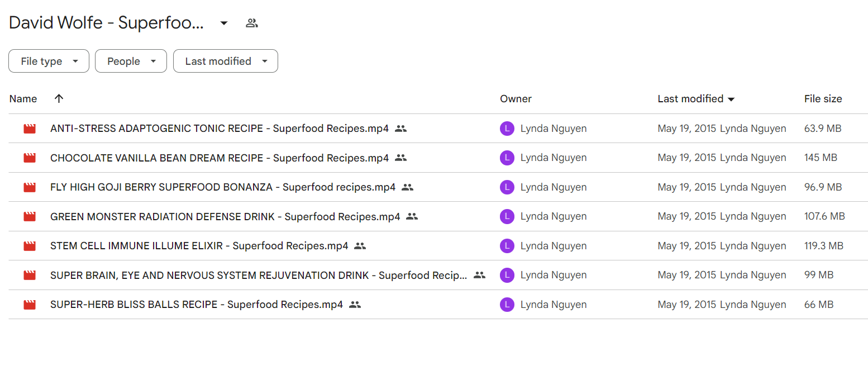Click the 119.3 MB file size value
868x370 pixels.
pos(824,246)
